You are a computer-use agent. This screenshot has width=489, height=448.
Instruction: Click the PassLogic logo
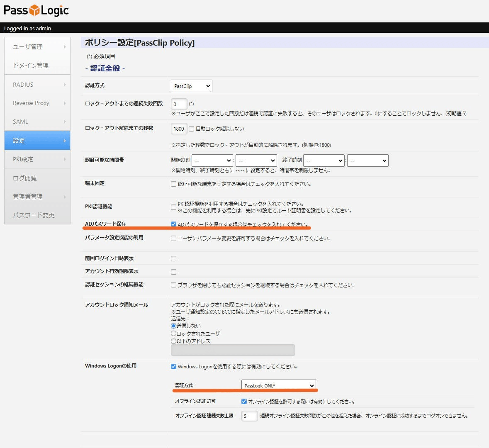pyautogui.click(x=36, y=10)
